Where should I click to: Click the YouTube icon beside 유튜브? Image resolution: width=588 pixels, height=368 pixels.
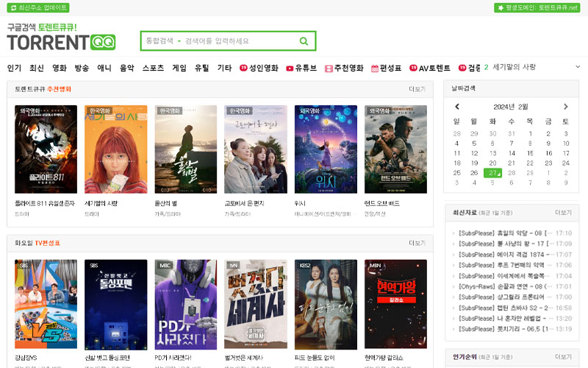pyautogui.click(x=290, y=68)
